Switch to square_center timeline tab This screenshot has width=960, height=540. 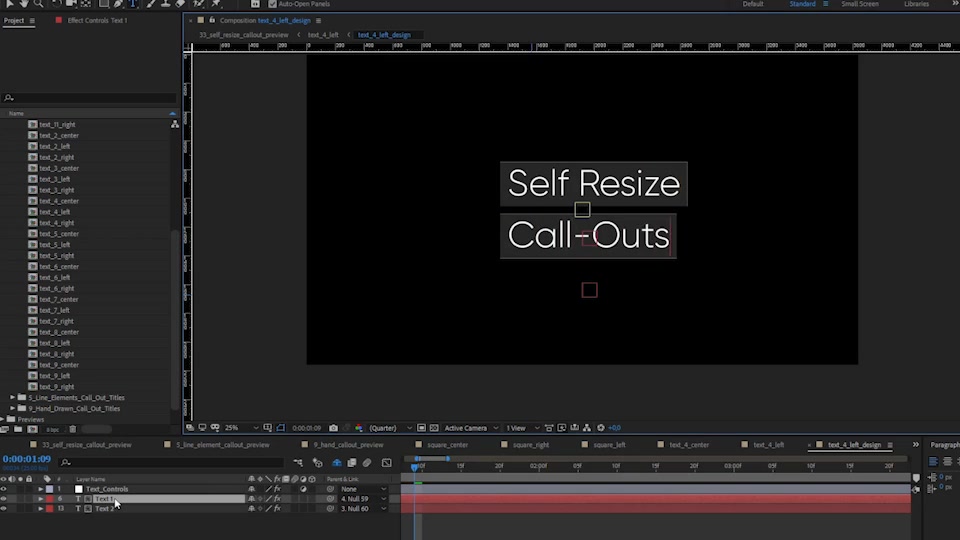tap(448, 445)
